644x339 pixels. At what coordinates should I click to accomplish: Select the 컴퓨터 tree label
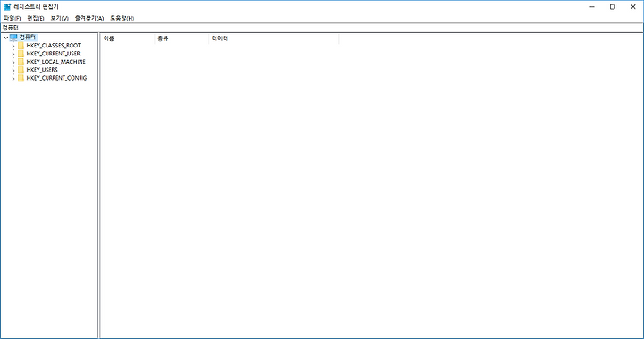coord(28,38)
